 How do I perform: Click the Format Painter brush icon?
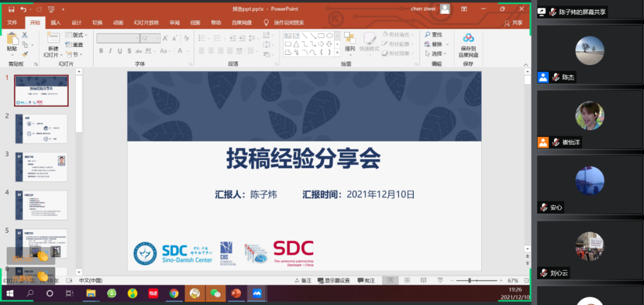coord(25,54)
